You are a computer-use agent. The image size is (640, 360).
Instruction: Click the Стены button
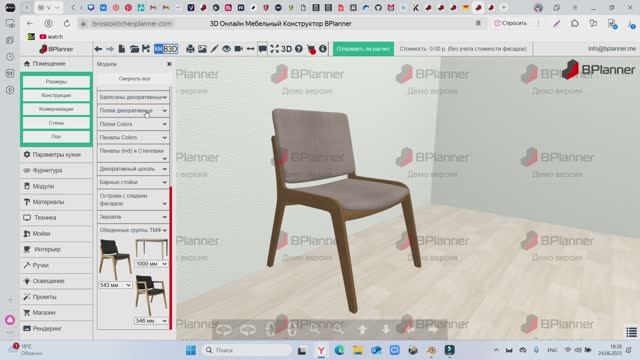coord(56,123)
